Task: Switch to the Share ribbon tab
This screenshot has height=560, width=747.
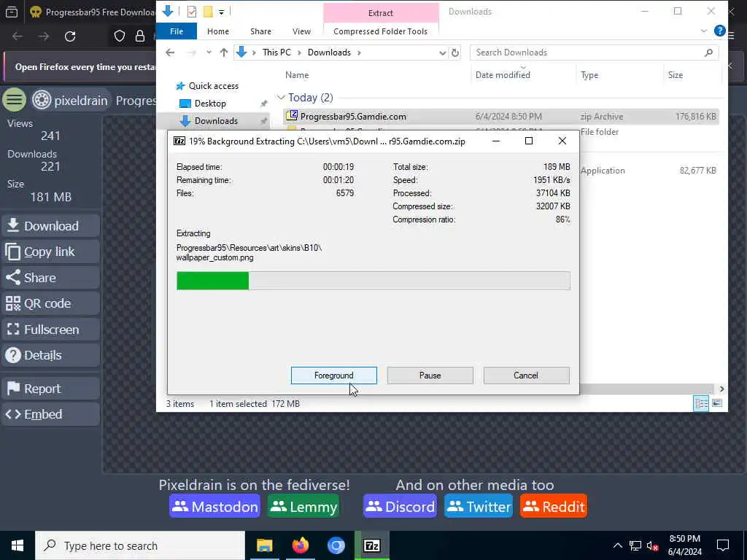Action: tap(260, 31)
